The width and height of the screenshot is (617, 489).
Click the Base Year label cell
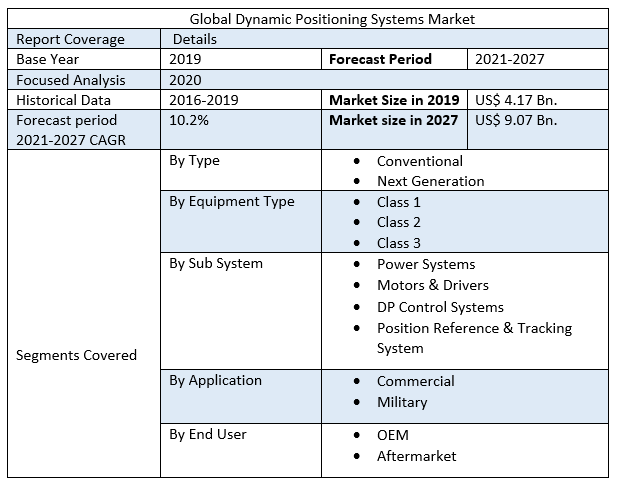pos(49,59)
